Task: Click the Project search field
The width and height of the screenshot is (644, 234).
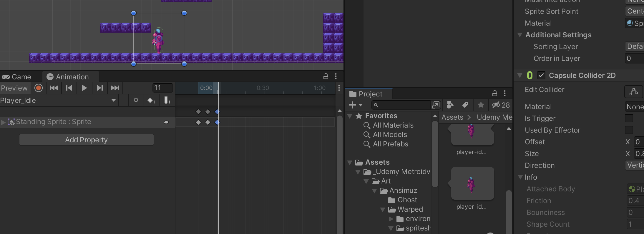Action: tap(401, 105)
